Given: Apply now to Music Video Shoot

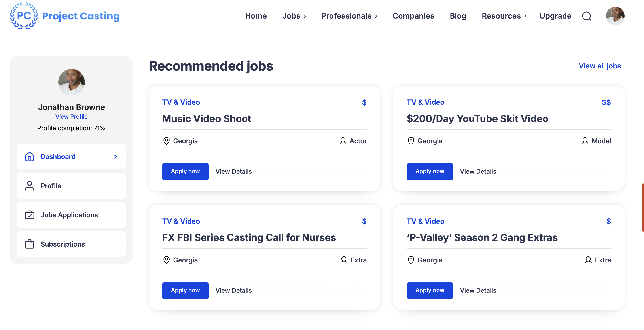Looking at the screenshot, I should (x=185, y=171).
